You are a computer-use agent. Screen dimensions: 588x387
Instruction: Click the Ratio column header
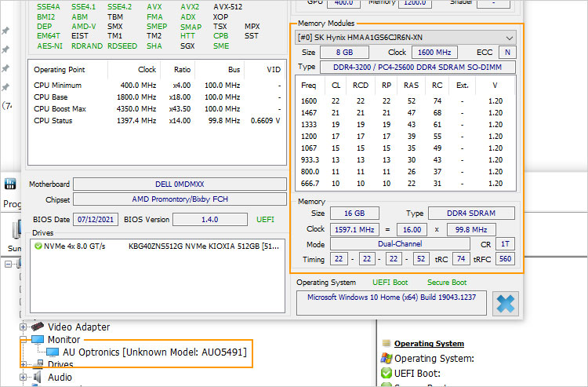(181, 69)
